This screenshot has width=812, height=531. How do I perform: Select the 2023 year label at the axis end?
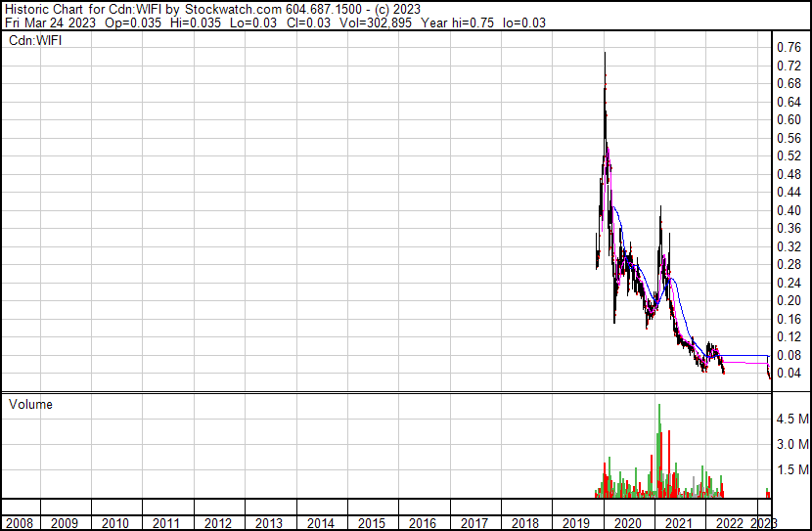(x=763, y=523)
